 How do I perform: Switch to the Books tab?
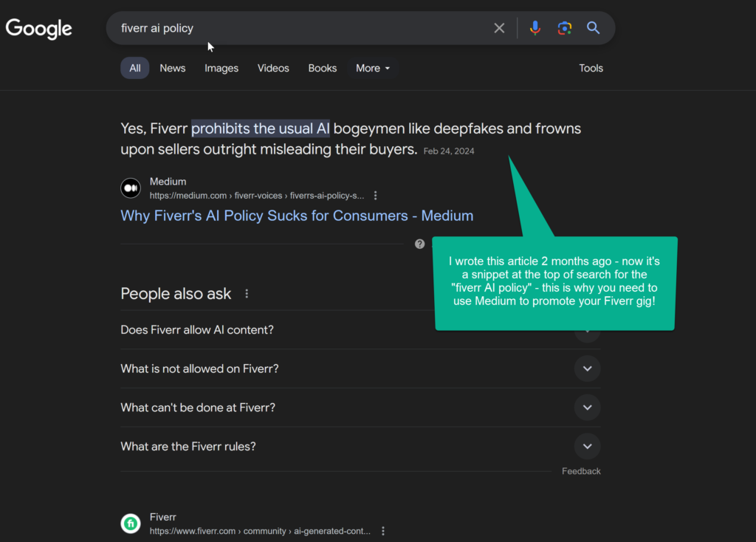(323, 68)
